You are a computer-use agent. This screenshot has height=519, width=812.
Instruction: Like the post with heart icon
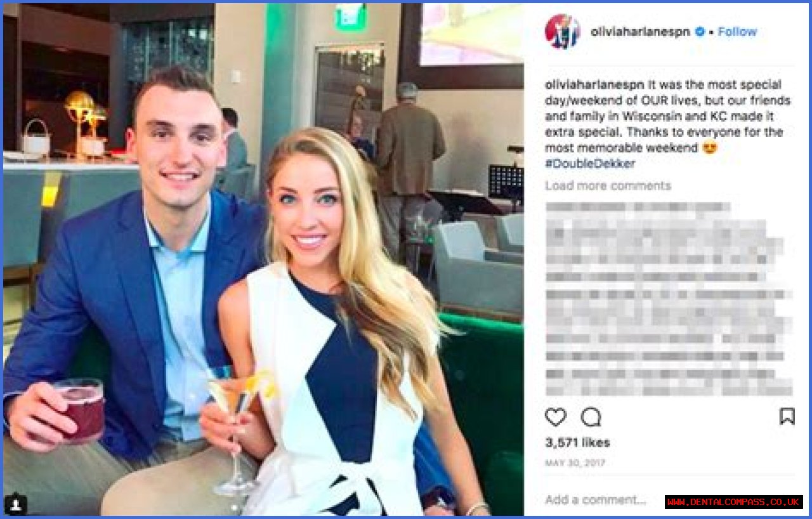click(x=556, y=417)
